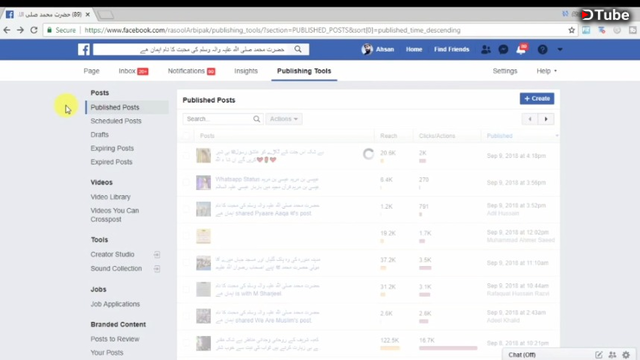Select checkbox for Whatsapp Status post
The height and width of the screenshot is (360, 640).
(x=186, y=182)
